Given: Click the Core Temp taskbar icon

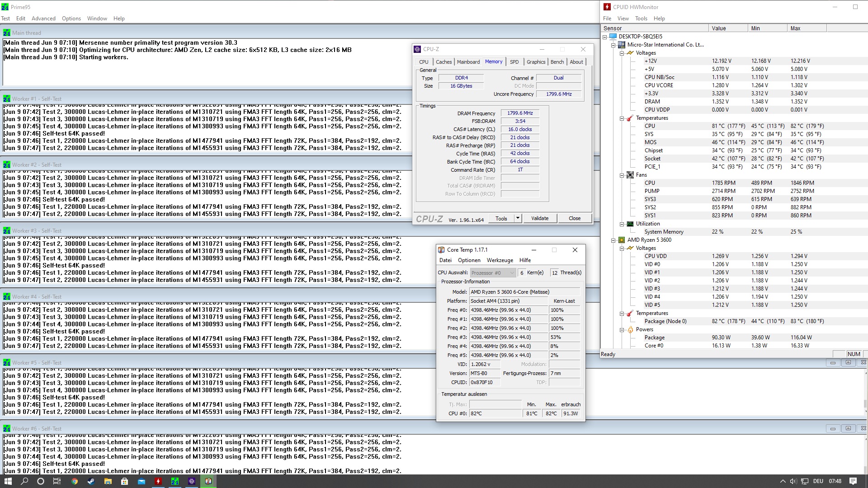Looking at the screenshot, I should [x=208, y=481].
